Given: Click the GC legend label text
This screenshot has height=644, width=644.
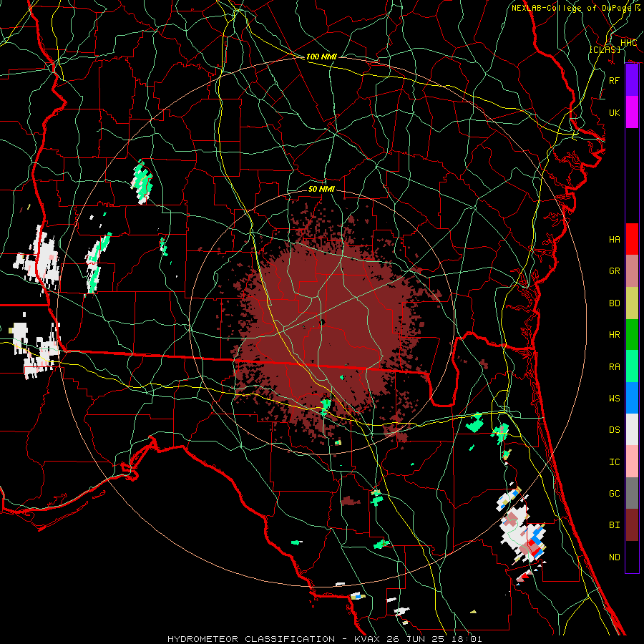Looking at the screenshot, I should (615, 493).
